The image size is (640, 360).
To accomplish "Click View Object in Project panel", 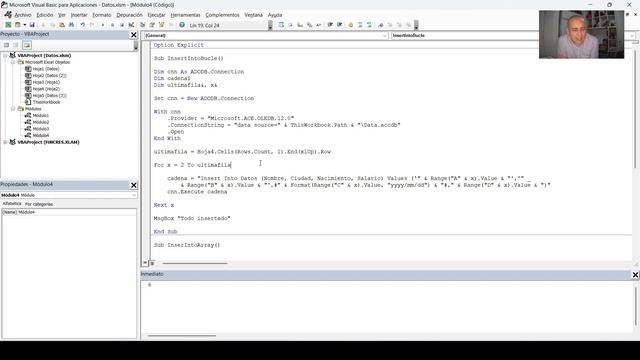I will [x=16, y=45].
